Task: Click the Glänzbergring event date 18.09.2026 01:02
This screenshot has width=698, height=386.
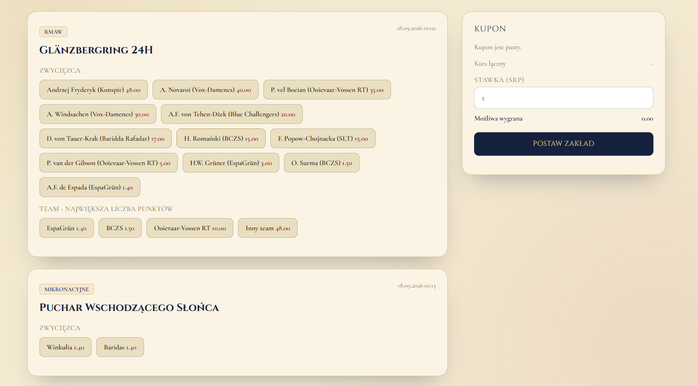Action: coord(416,28)
